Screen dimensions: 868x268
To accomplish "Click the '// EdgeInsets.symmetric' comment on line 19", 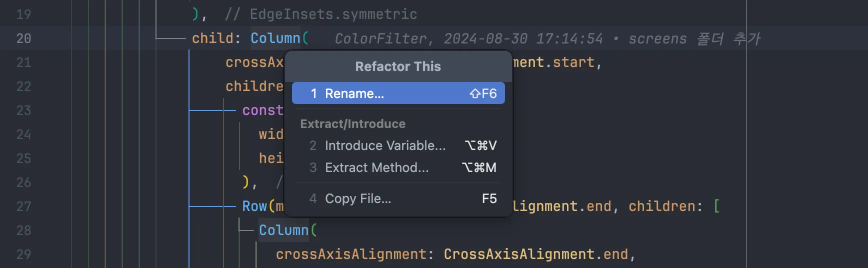I will 321,14.
